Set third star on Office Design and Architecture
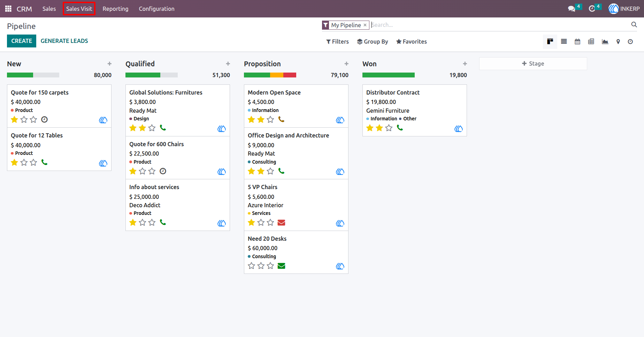 click(x=270, y=171)
